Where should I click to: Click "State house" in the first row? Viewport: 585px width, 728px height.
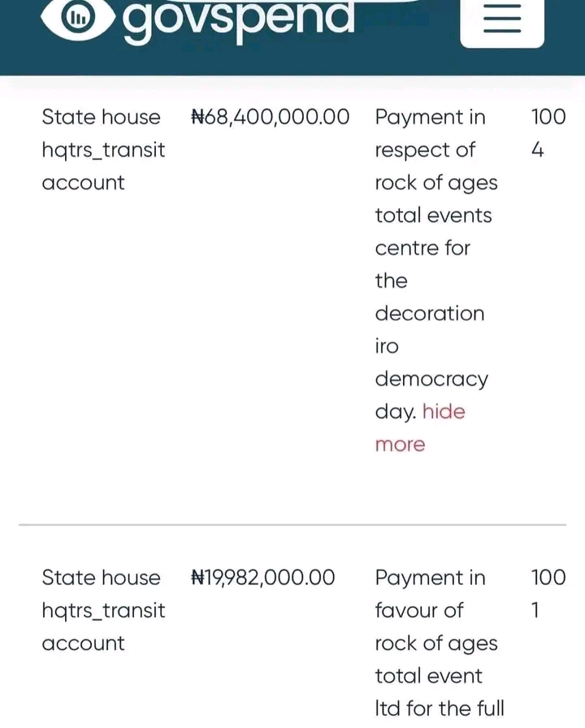pyautogui.click(x=101, y=117)
